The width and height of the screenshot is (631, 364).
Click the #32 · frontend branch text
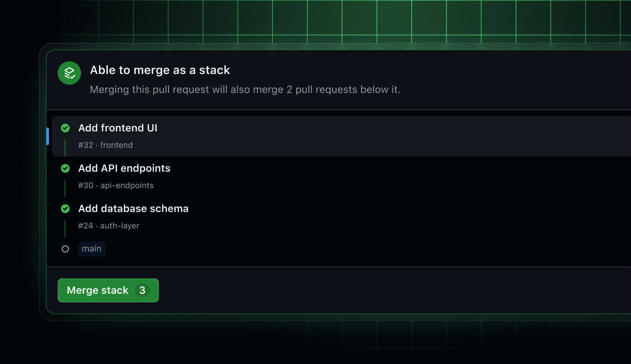click(x=105, y=145)
